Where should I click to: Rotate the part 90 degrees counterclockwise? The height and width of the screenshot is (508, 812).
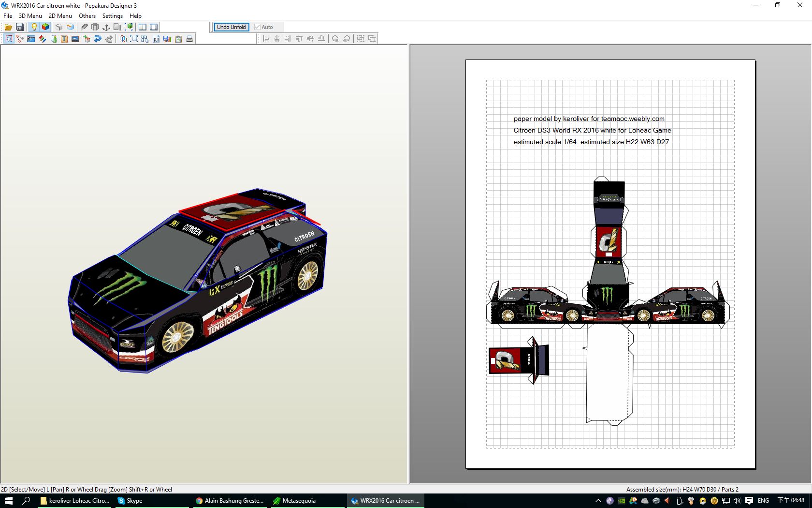click(x=335, y=39)
